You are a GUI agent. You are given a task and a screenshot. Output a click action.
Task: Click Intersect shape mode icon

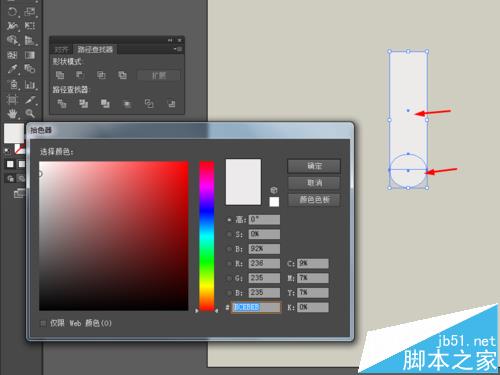(101, 75)
